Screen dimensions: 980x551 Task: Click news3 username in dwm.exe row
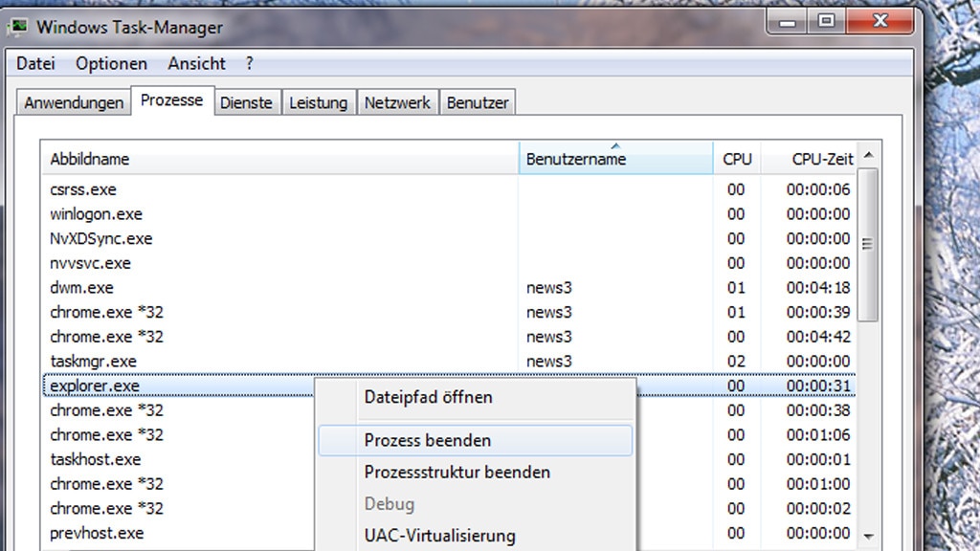548,288
